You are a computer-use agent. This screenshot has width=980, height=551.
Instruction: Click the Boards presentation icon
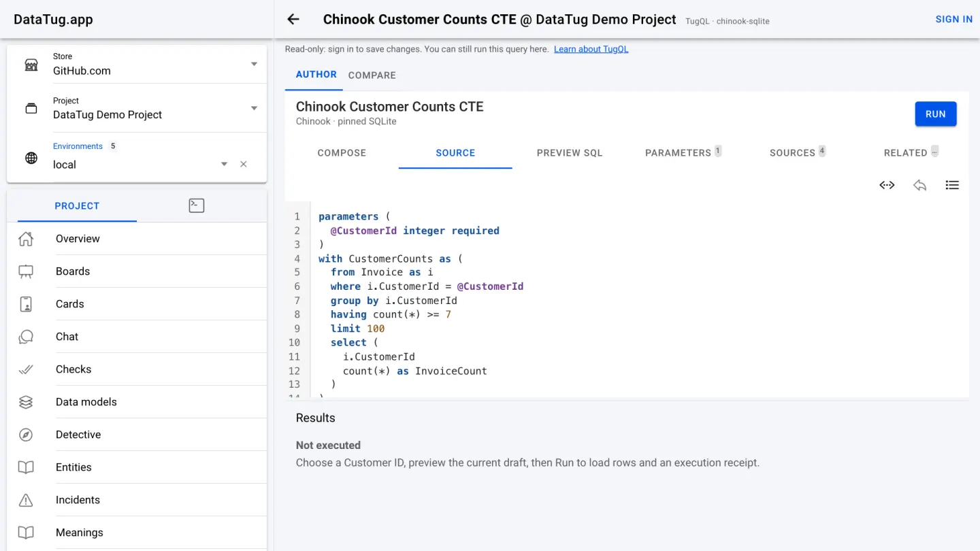[26, 271]
